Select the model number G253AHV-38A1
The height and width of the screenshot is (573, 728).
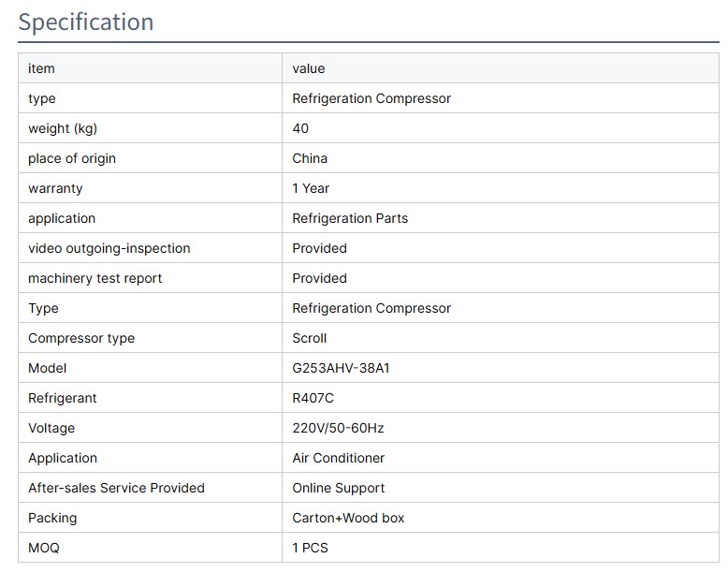click(341, 368)
